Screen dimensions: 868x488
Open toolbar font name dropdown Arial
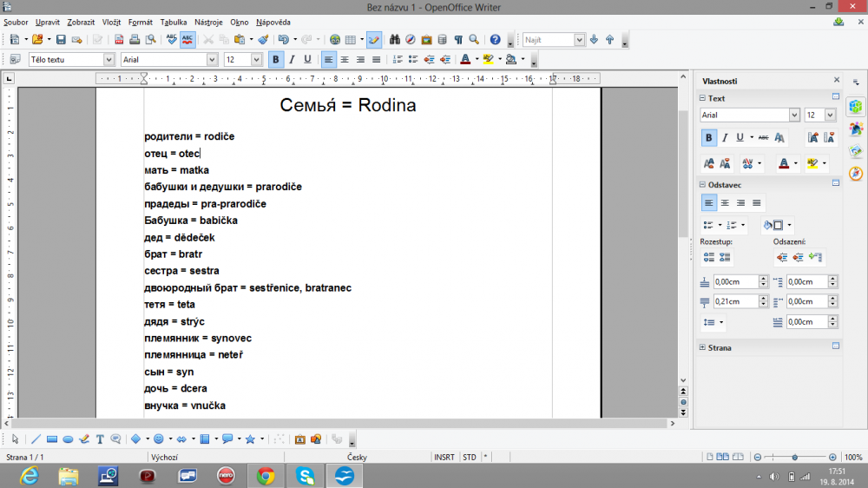click(212, 59)
